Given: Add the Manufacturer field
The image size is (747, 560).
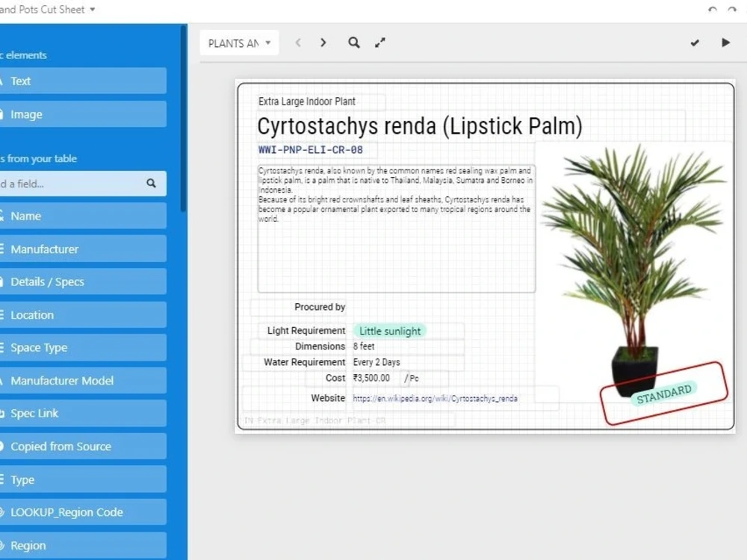Looking at the screenshot, I should click(x=83, y=249).
